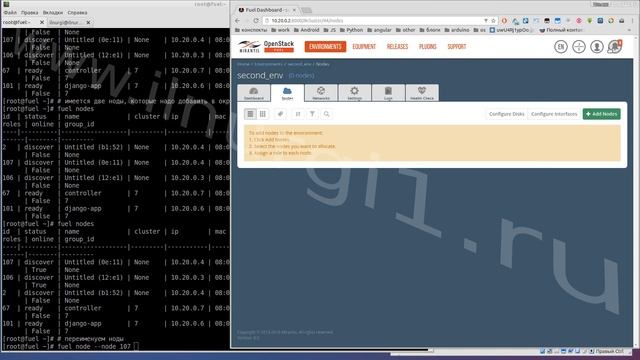The width and height of the screenshot is (640, 360).
Task: Click Полный контакт bookmark
Action: pyautogui.click(x=561, y=30)
